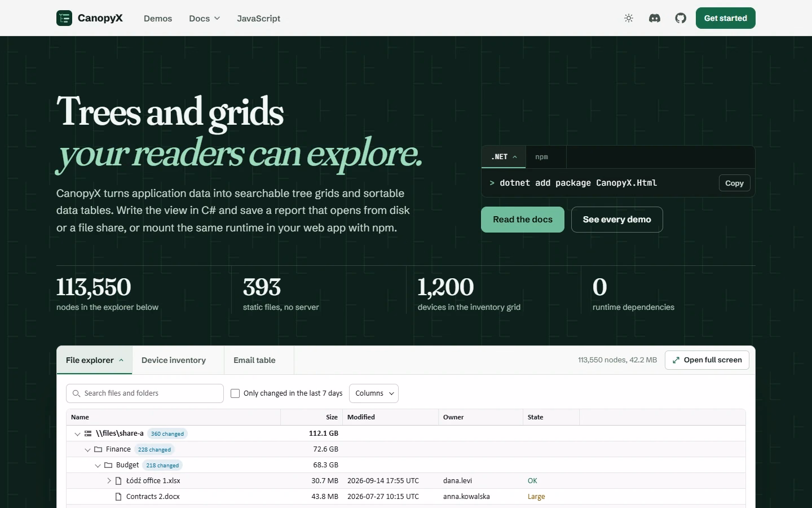Click the Read the docs button
812x508 pixels.
tap(523, 220)
